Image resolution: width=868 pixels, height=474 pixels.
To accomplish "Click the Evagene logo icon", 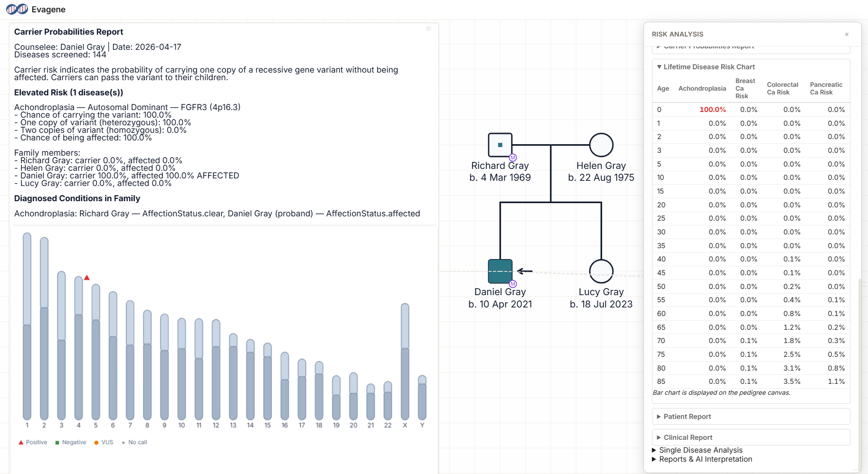I will (17, 9).
